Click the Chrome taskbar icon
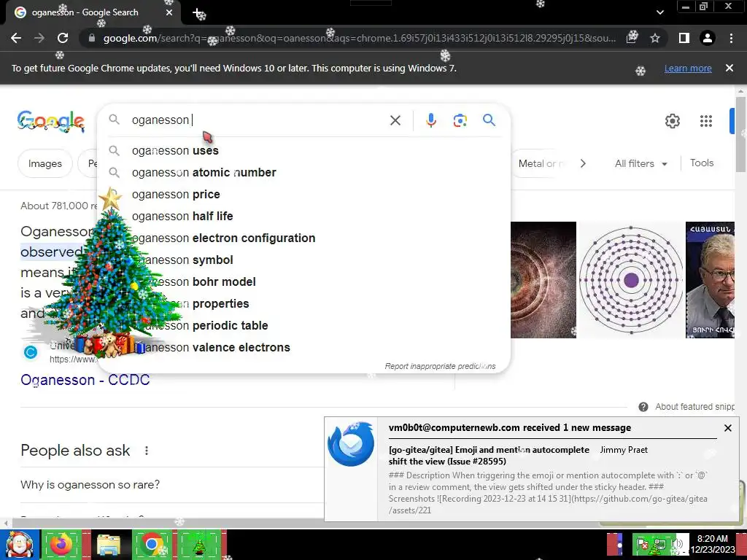 tap(152, 544)
